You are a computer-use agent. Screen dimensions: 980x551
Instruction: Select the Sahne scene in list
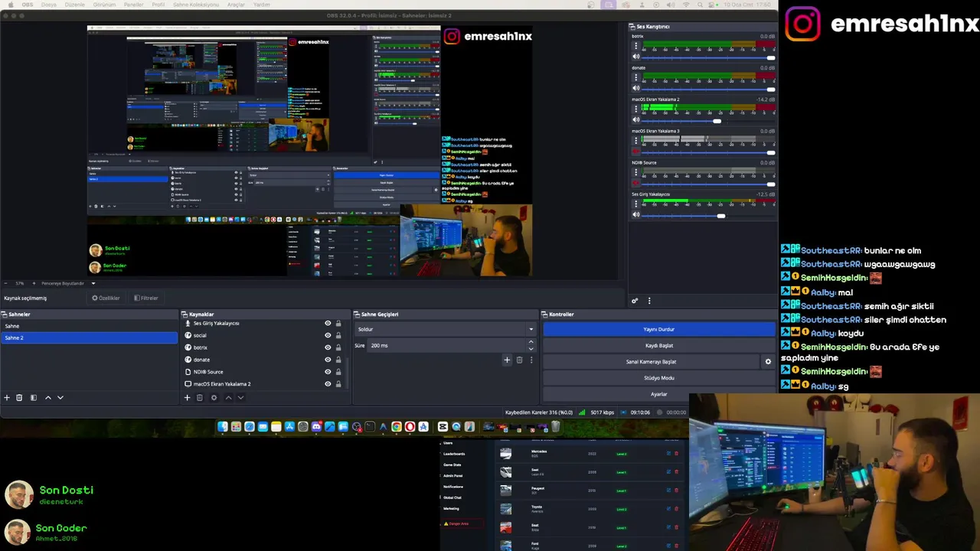pos(89,326)
